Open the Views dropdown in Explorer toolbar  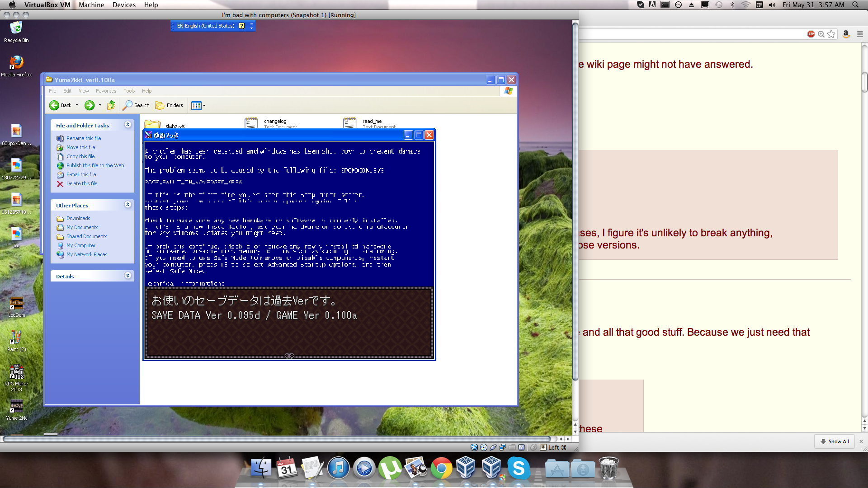tap(198, 105)
